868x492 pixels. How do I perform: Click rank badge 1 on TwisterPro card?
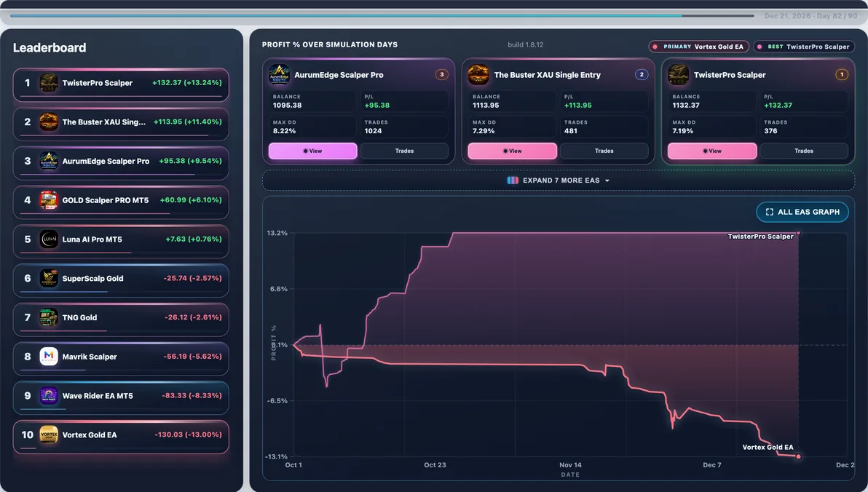(842, 75)
